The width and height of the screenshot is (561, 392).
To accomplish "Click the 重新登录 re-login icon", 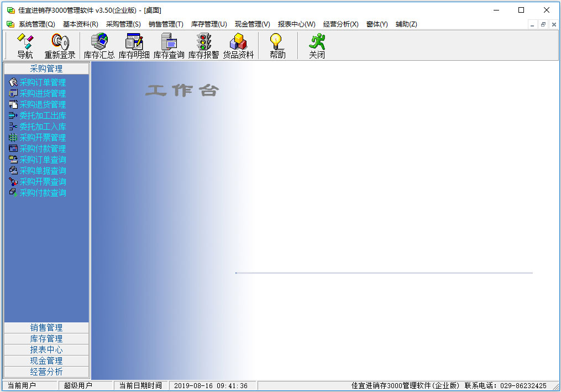I will pyautogui.click(x=60, y=46).
